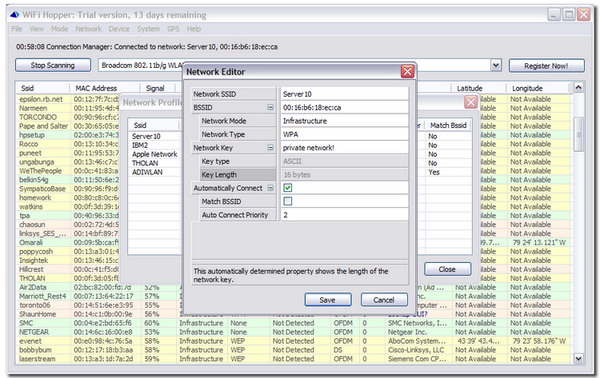The width and height of the screenshot is (600, 378).
Task: Save the network in Network Editor
Action: [x=328, y=300]
